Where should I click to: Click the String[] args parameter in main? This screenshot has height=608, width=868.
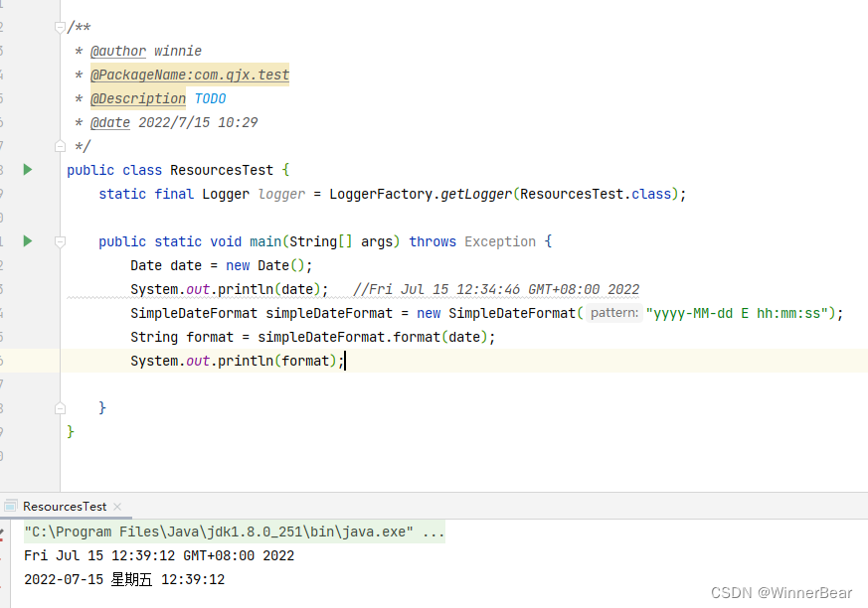pyautogui.click(x=341, y=241)
